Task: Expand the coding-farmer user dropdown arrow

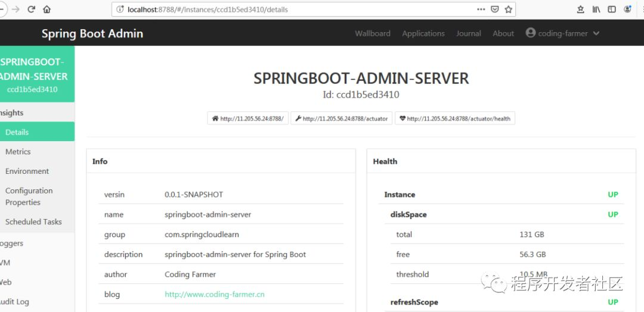Action: [x=596, y=33]
